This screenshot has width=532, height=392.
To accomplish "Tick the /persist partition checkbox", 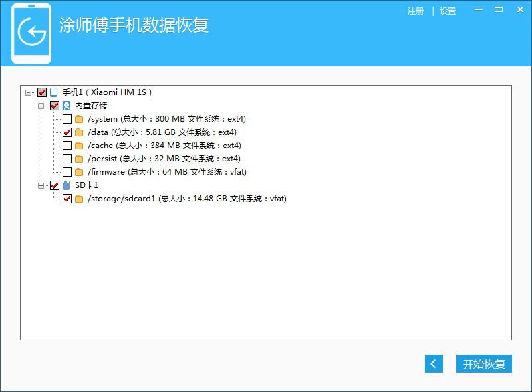I will coord(67,159).
